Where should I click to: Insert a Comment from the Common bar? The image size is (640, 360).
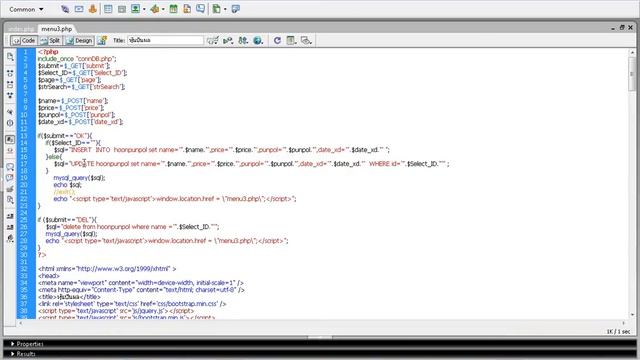click(200, 9)
